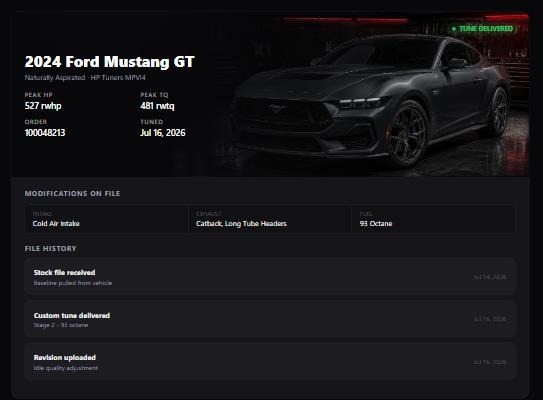543x400 pixels.
Task: Click the date on Revision uploaded row
Action: tap(490, 362)
